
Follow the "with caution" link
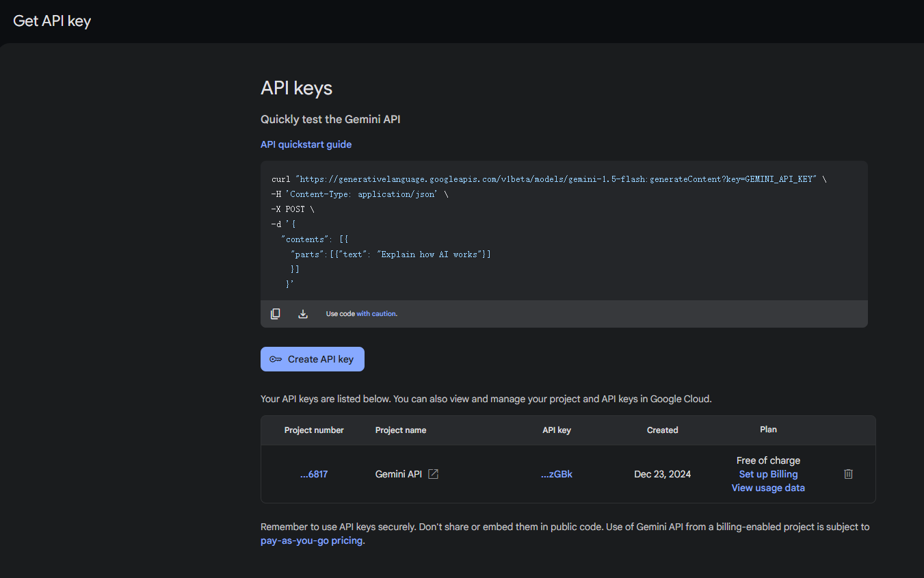point(376,314)
